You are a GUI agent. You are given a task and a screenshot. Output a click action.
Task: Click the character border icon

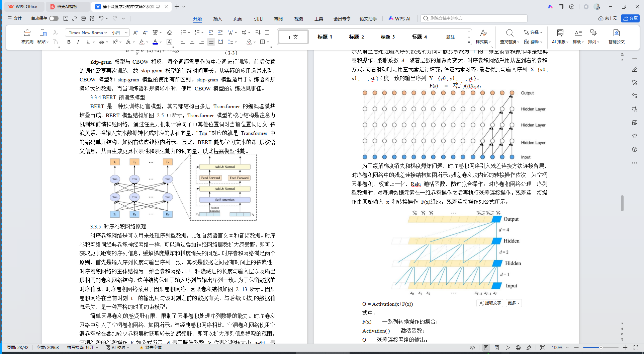(x=169, y=42)
